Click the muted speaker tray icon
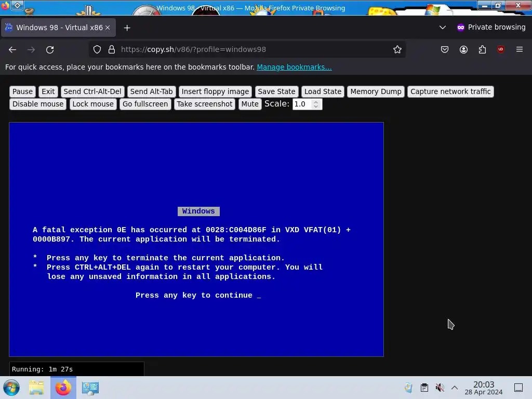 pos(440,388)
